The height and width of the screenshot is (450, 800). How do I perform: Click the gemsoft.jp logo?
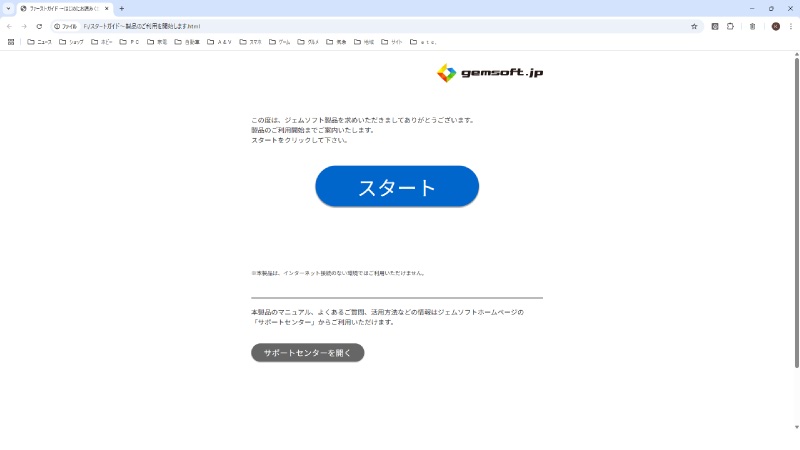click(x=490, y=73)
